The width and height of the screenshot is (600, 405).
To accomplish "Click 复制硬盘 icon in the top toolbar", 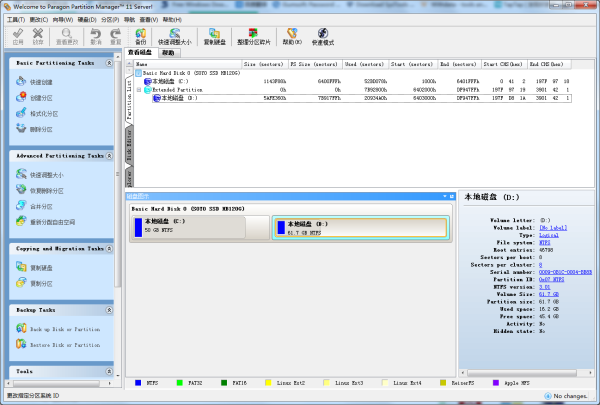I will coord(215,37).
